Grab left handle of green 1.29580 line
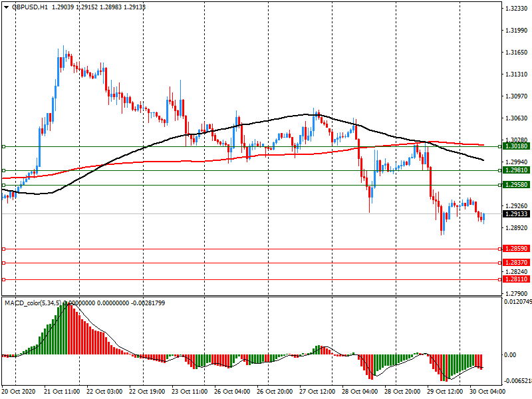The image size is (532, 399). (x=4, y=186)
